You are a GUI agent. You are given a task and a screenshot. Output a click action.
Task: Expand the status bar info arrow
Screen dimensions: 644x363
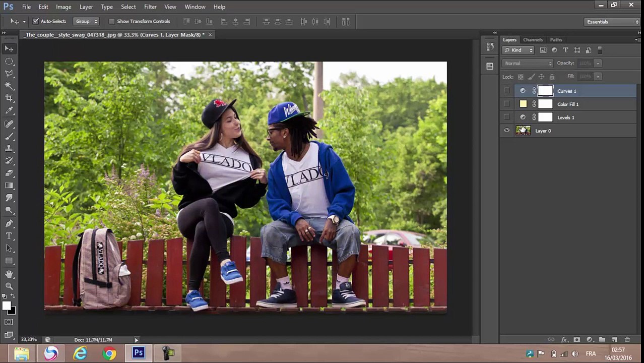tap(136, 340)
